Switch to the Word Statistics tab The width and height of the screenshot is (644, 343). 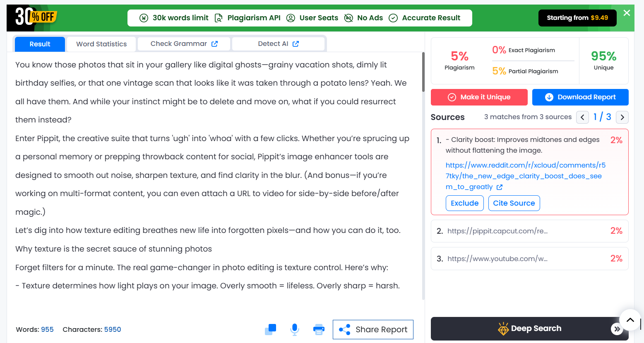click(x=101, y=44)
